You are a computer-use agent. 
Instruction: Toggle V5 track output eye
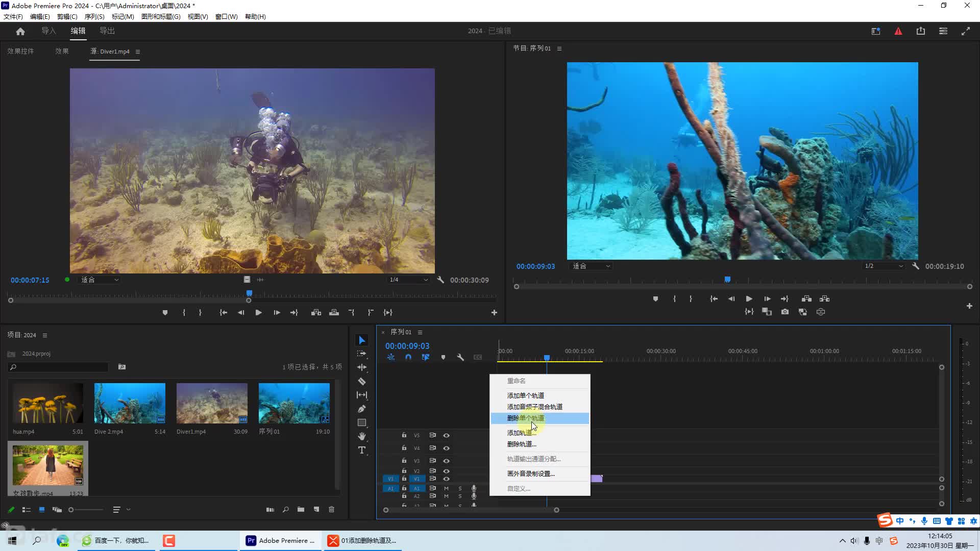click(x=446, y=435)
